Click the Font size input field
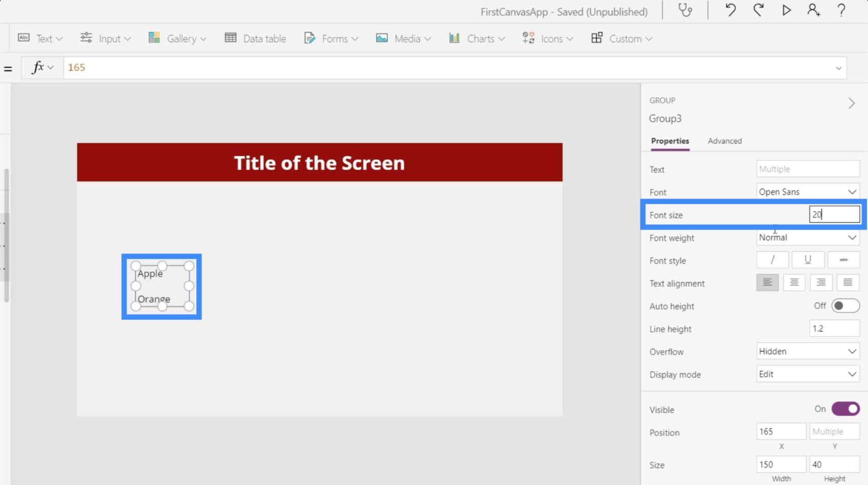The height and width of the screenshot is (485, 868). click(834, 215)
